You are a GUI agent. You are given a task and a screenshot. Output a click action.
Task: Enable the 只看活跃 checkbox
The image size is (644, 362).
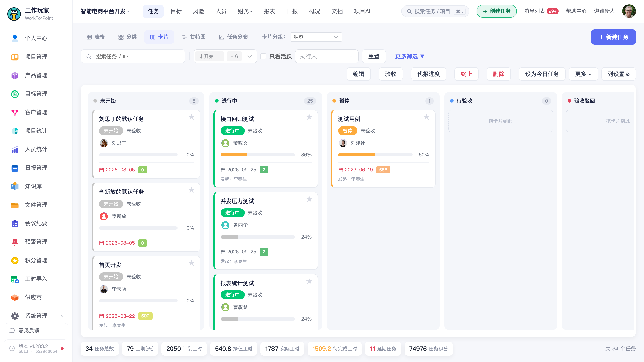coord(263,56)
